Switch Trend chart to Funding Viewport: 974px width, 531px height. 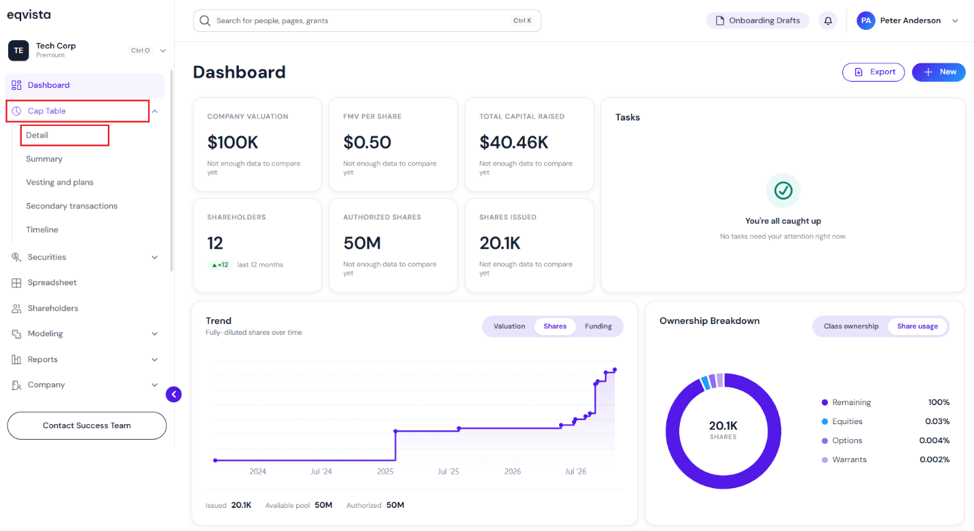(598, 326)
